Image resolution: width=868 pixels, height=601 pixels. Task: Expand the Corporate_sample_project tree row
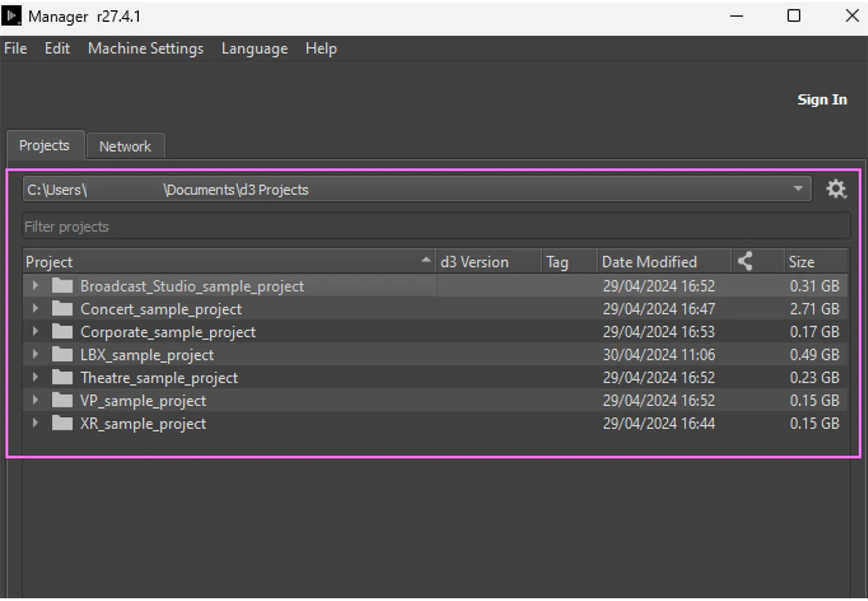pyautogui.click(x=36, y=332)
